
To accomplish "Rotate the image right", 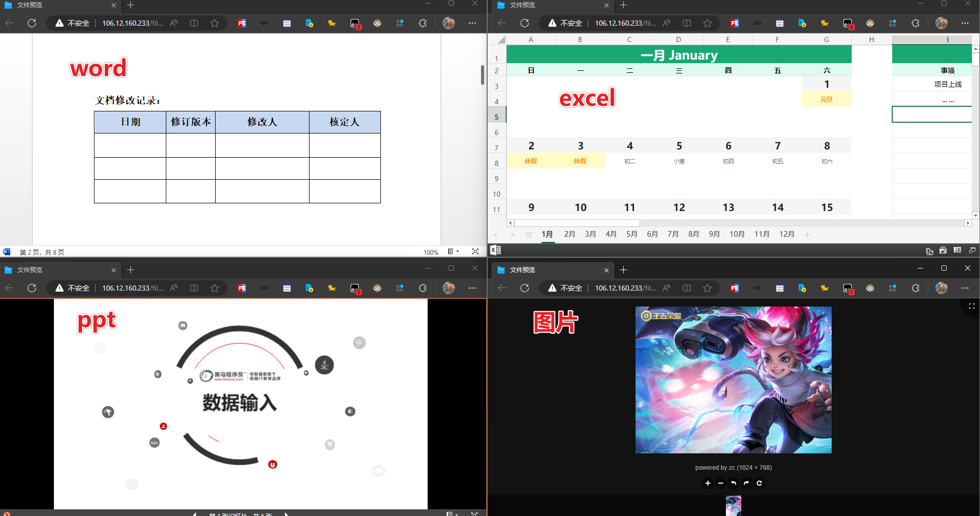I will tap(746, 483).
